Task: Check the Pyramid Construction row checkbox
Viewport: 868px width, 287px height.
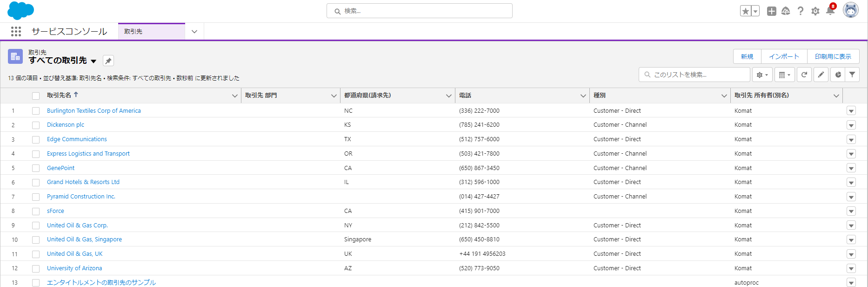Action: coord(36,197)
